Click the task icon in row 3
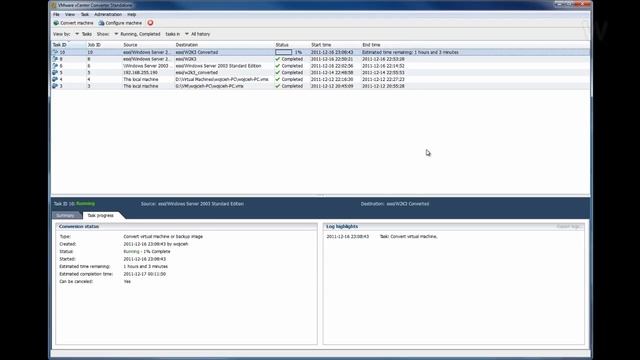Image resolution: width=640 pixels, height=360 pixels. 55,86
